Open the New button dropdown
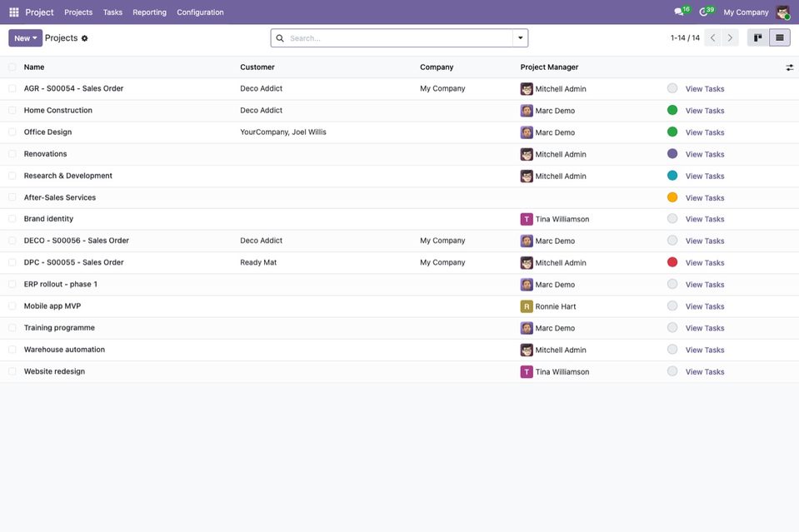The height and width of the screenshot is (532, 799). (25, 37)
